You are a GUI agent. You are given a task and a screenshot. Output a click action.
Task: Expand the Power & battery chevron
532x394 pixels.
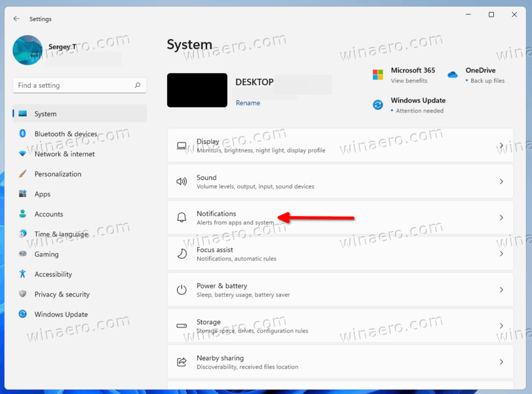coord(501,290)
